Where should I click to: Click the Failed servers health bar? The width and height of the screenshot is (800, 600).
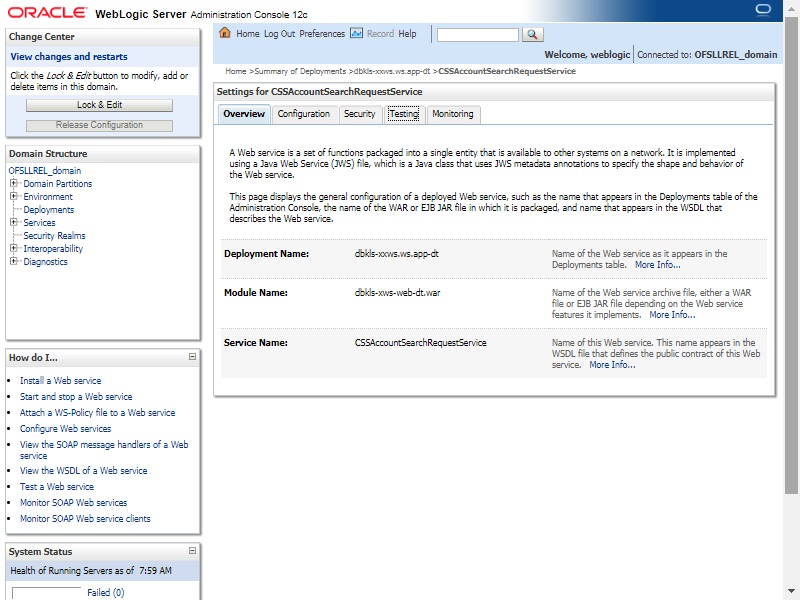tap(46, 593)
